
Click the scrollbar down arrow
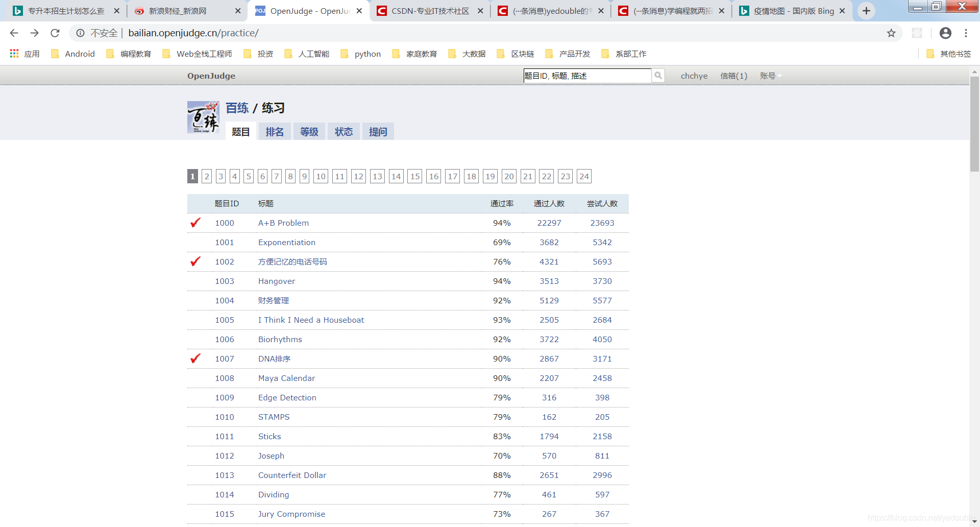point(974,522)
